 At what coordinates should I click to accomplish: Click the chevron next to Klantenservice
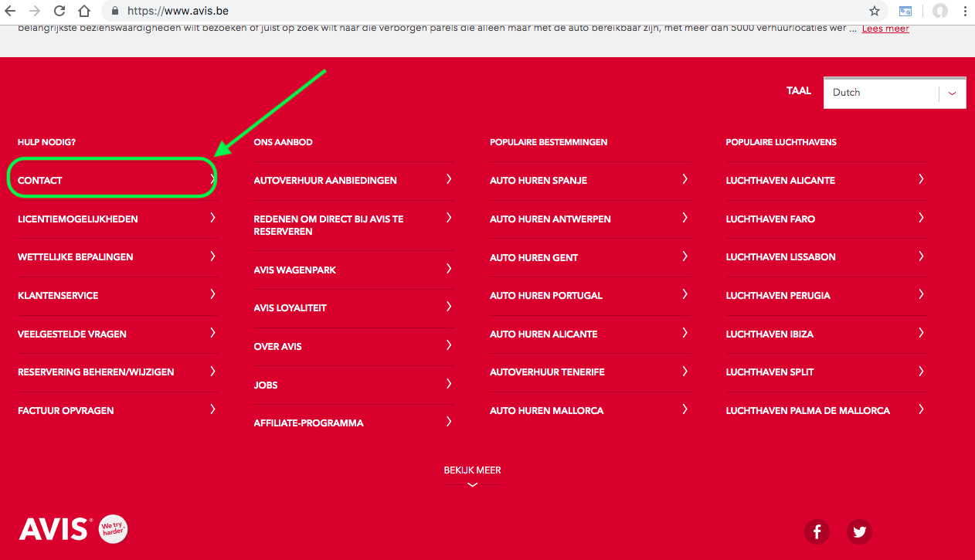pos(212,294)
